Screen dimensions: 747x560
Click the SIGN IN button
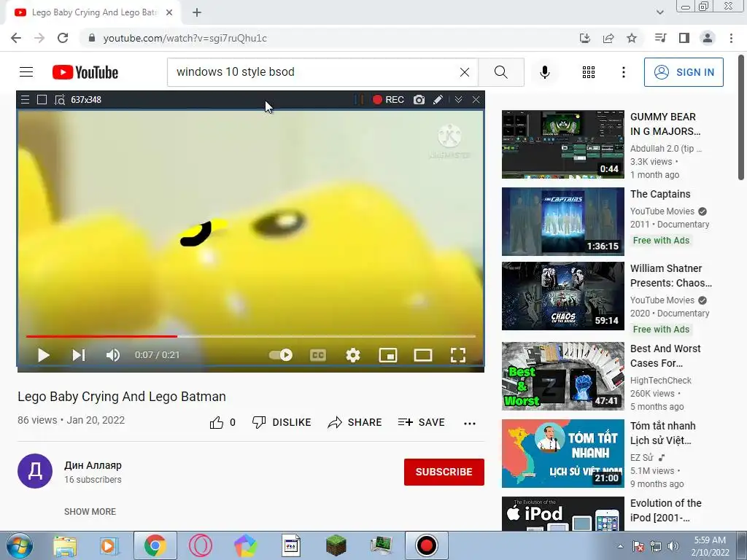tap(684, 72)
